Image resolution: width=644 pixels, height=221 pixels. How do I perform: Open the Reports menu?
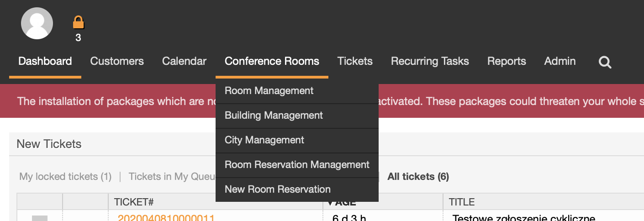click(507, 61)
